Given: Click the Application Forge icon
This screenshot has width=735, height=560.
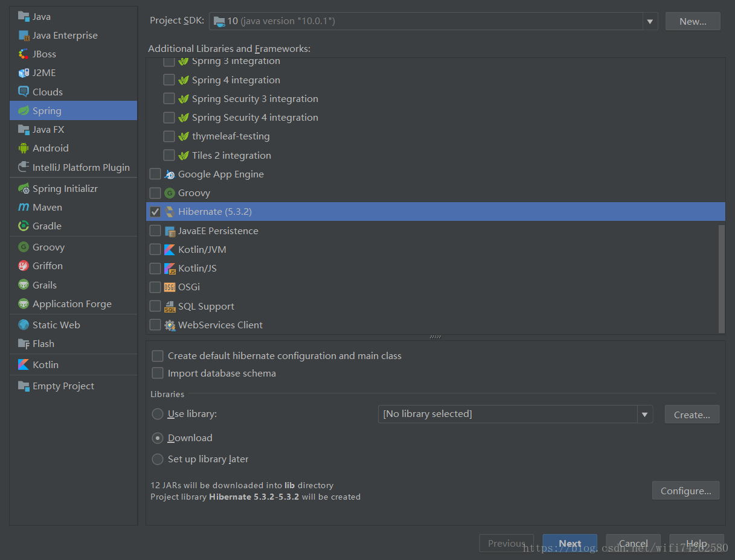Looking at the screenshot, I should (24, 304).
